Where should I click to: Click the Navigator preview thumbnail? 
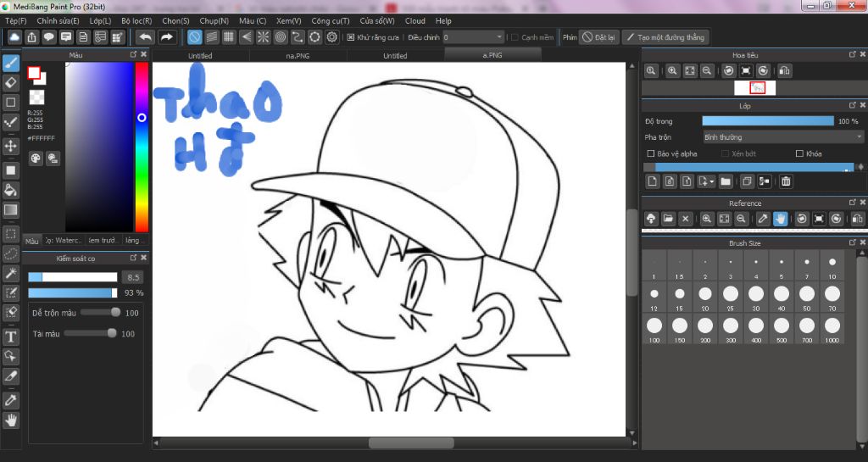754,87
